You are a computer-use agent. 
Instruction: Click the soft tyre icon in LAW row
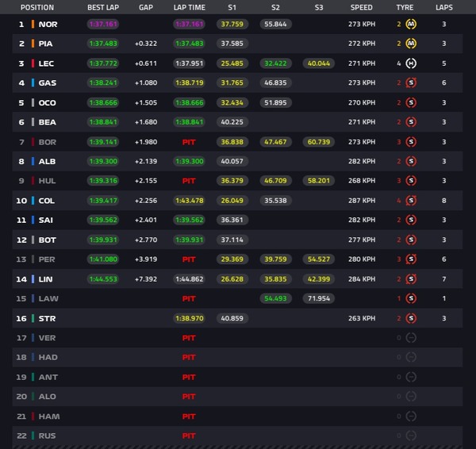tap(411, 298)
